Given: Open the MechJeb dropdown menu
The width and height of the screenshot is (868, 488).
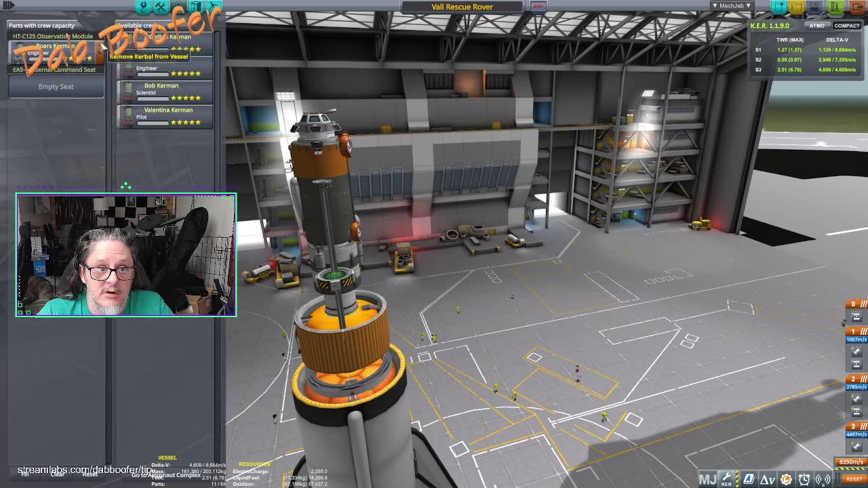Looking at the screenshot, I should 731,5.
